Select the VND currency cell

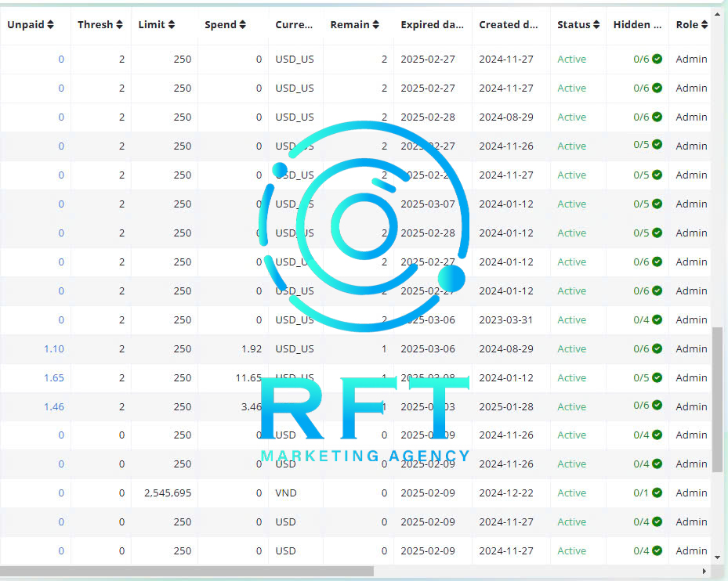point(286,493)
